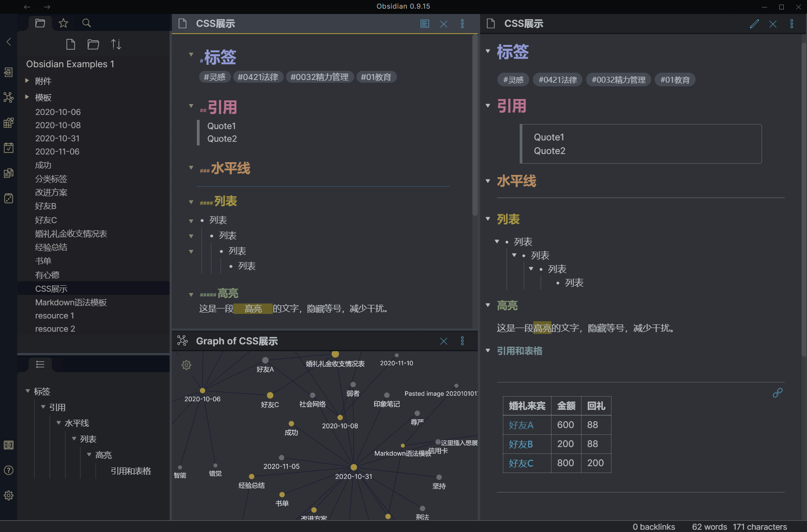This screenshot has width=807, height=532.
Task: Click the #01教育 tag in the preview pane
Action: pos(675,80)
